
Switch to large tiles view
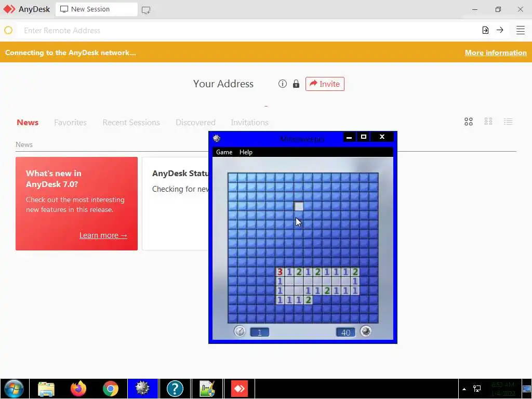click(x=469, y=122)
